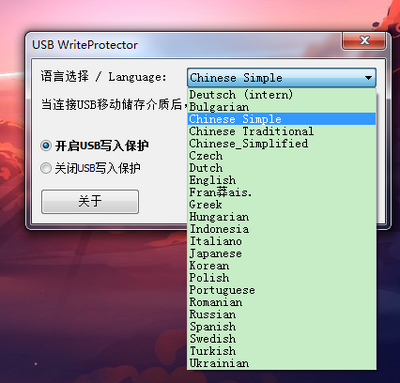This screenshot has height=383, width=400.
Task: Select Hungarian language option
Action: point(282,217)
